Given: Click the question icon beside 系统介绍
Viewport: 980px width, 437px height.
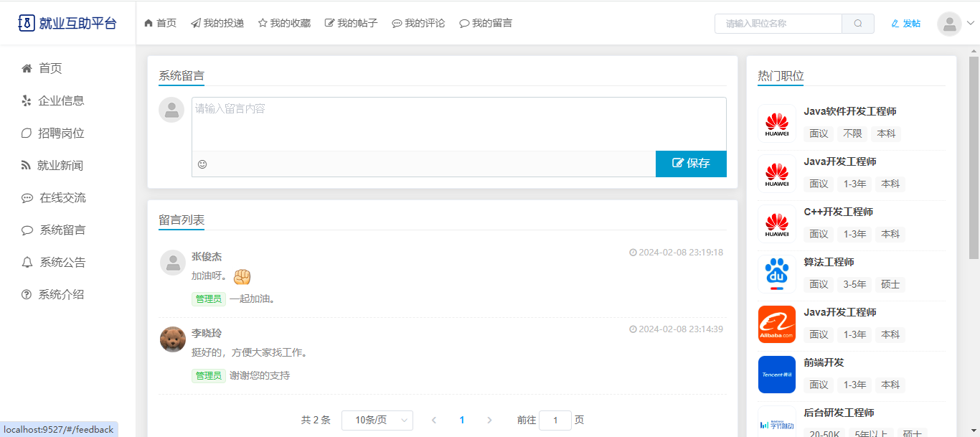Looking at the screenshot, I should pyautogui.click(x=27, y=295).
